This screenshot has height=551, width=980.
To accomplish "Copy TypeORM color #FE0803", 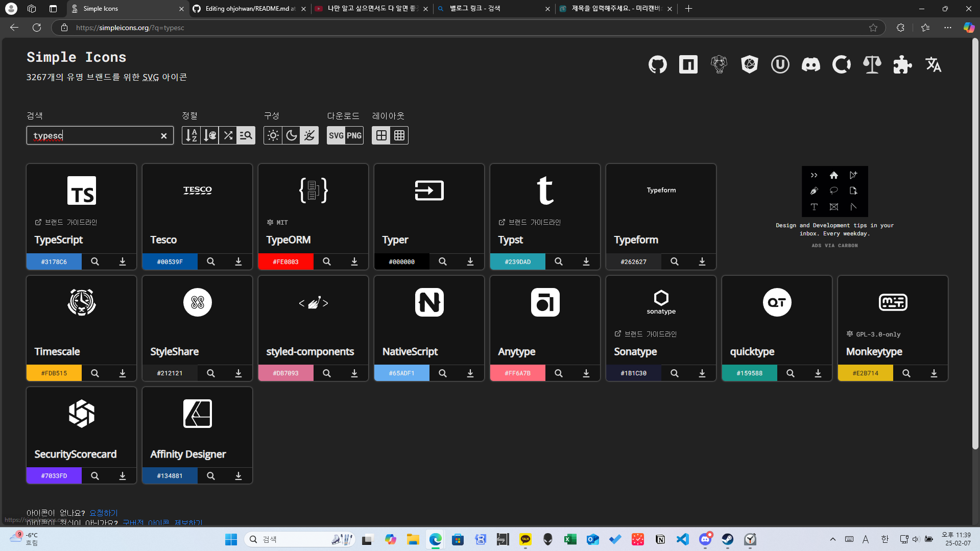I will pyautogui.click(x=286, y=261).
